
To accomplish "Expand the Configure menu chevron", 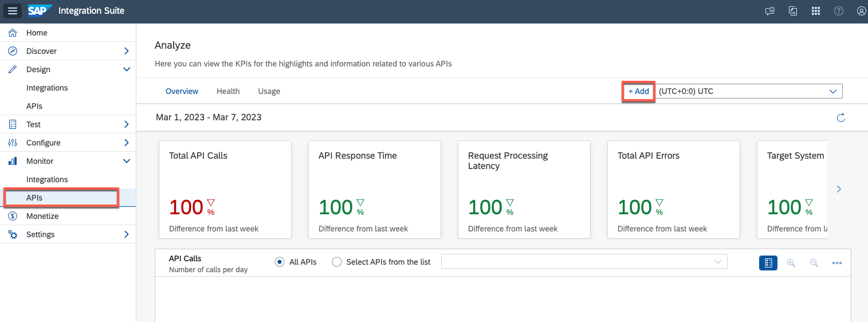I will [127, 143].
